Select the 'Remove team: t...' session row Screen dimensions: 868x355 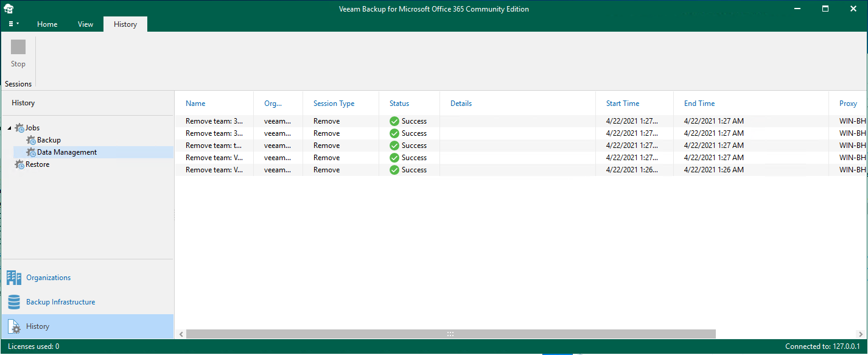click(521, 146)
